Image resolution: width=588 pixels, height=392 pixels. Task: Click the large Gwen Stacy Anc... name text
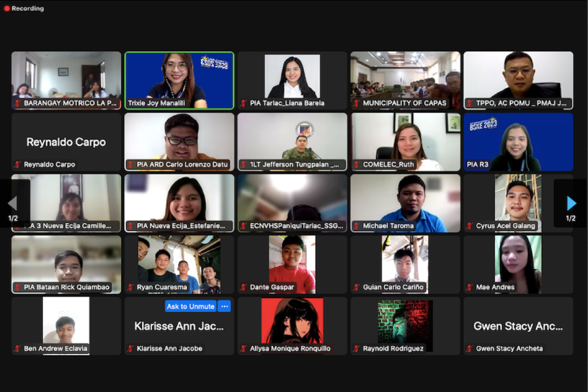(x=518, y=326)
